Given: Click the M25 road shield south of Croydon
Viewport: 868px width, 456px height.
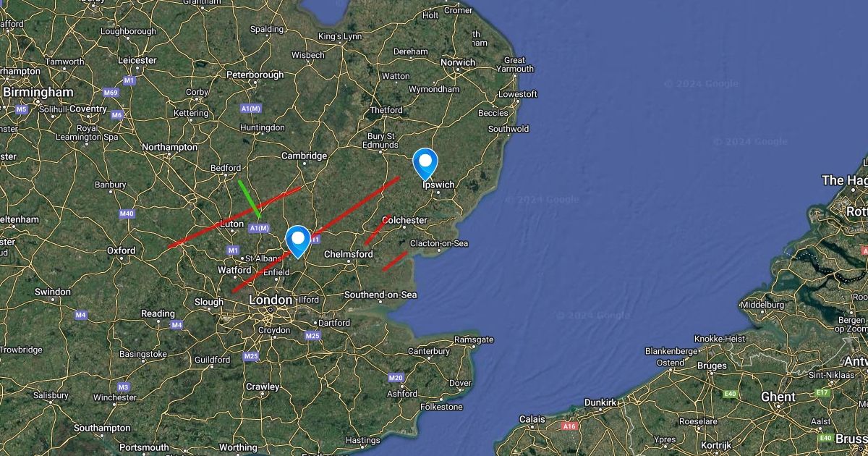Looking at the screenshot, I should pyautogui.click(x=251, y=356).
